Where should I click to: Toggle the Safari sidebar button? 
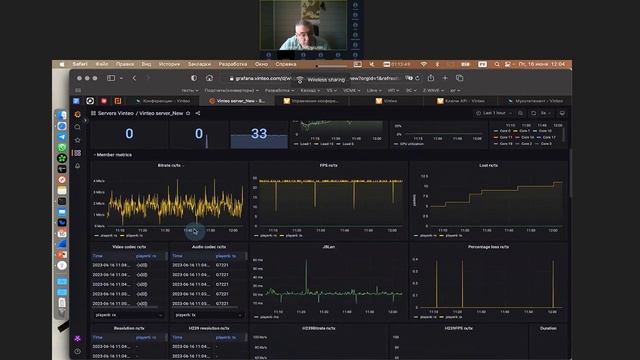click(111, 78)
